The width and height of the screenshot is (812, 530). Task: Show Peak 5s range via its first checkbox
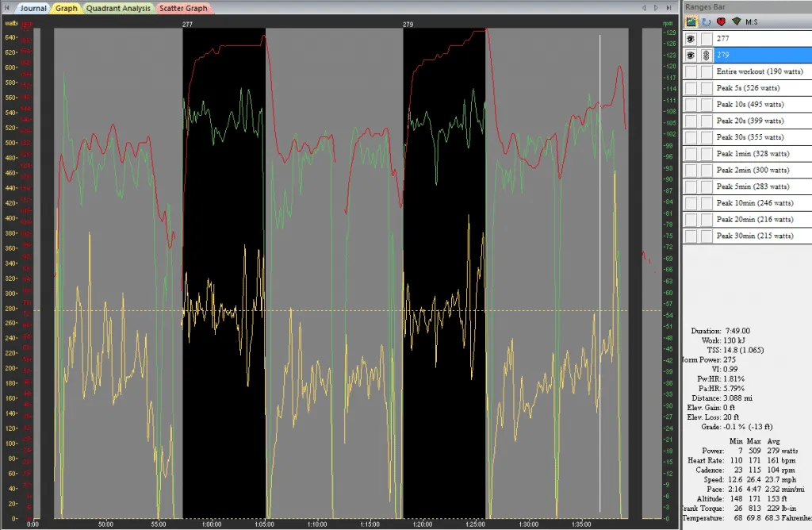click(x=691, y=88)
